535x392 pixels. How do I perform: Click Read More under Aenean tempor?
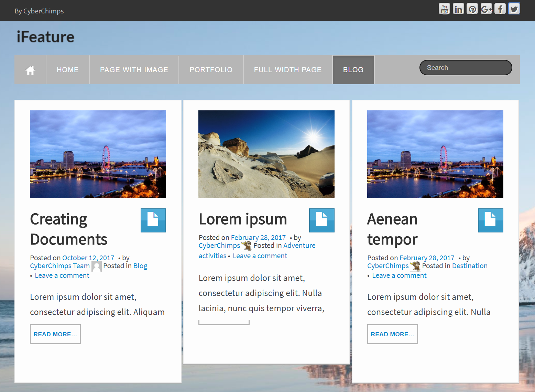pyautogui.click(x=393, y=334)
